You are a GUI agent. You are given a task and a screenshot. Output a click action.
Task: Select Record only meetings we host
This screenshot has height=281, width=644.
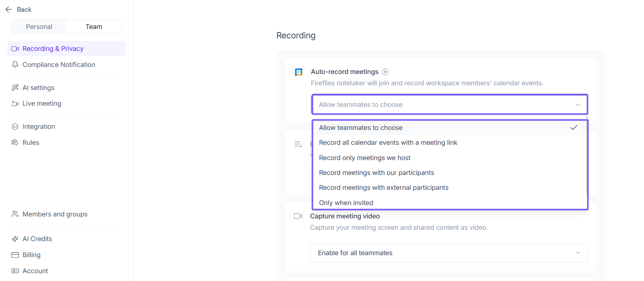(x=365, y=158)
